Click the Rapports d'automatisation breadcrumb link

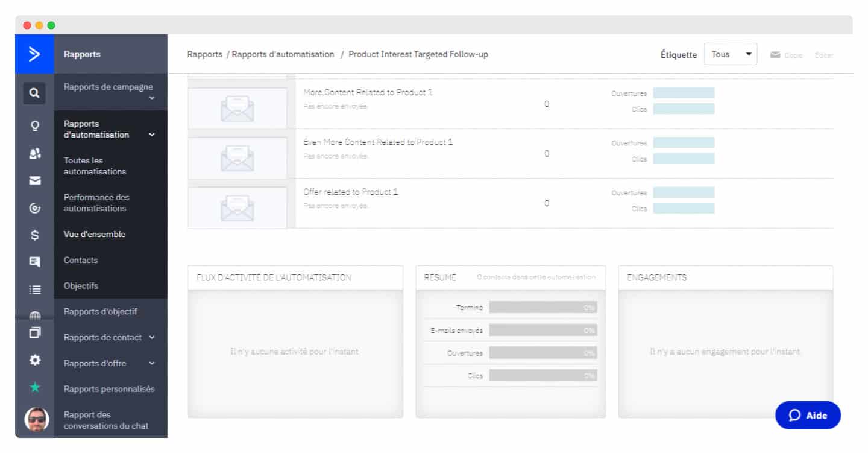pyautogui.click(x=283, y=54)
